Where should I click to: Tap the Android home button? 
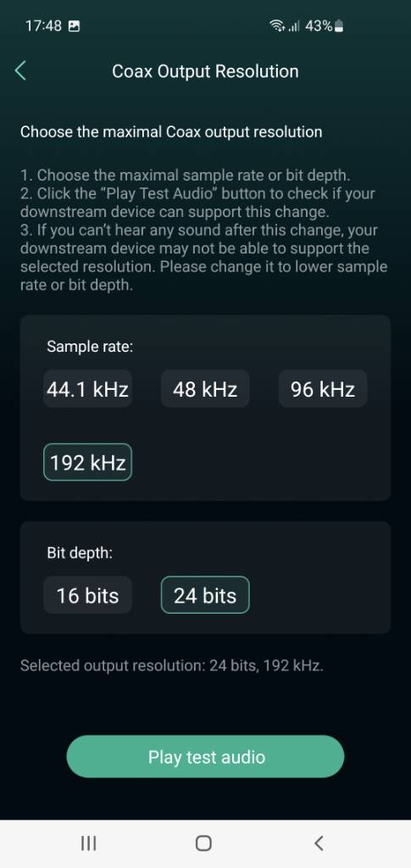tap(203, 843)
